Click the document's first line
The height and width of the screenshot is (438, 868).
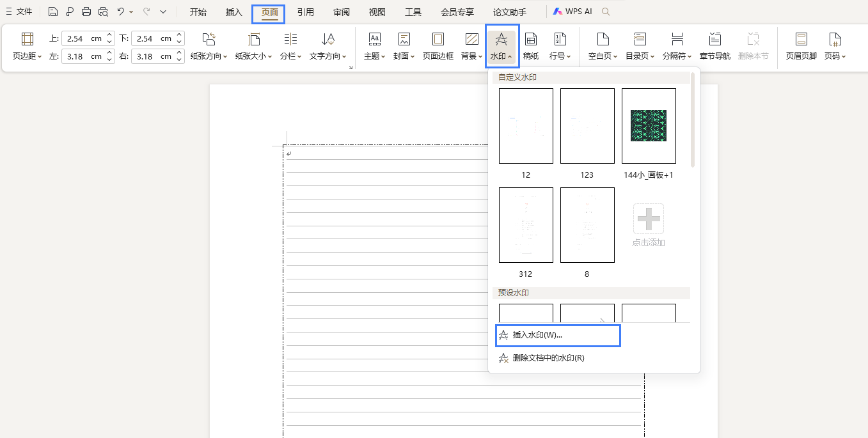pyautogui.click(x=464, y=153)
